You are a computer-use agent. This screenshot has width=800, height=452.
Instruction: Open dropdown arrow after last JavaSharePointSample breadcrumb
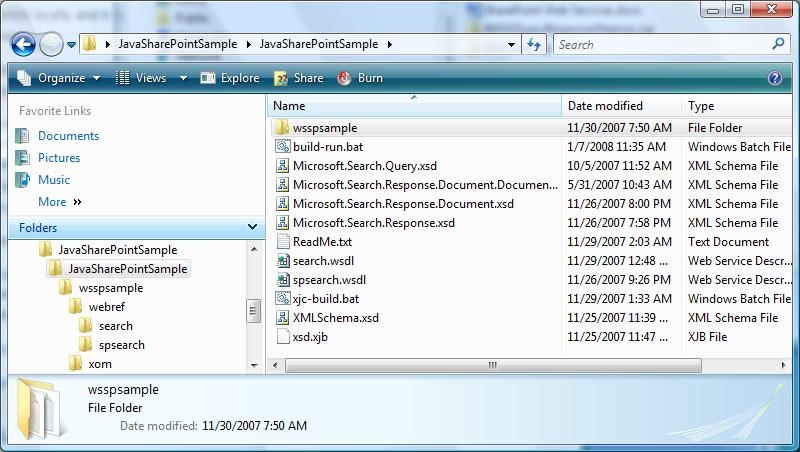coord(390,44)
